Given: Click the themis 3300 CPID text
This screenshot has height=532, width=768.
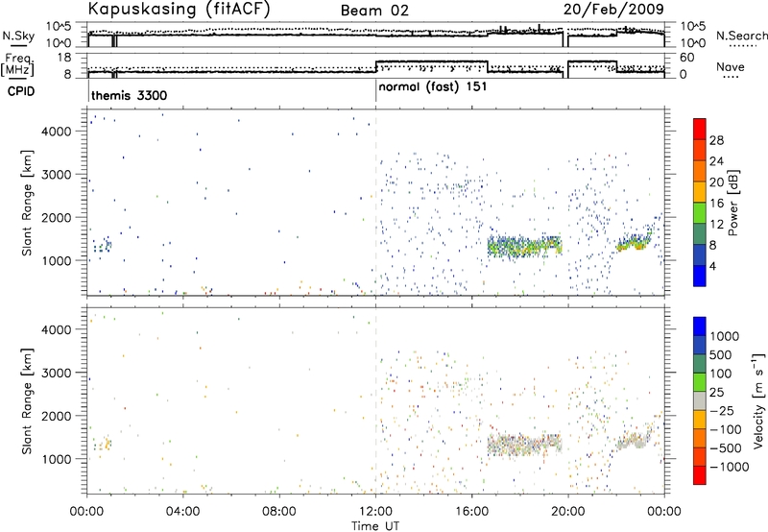Looking at the screenshot, I should click(130, 95).
